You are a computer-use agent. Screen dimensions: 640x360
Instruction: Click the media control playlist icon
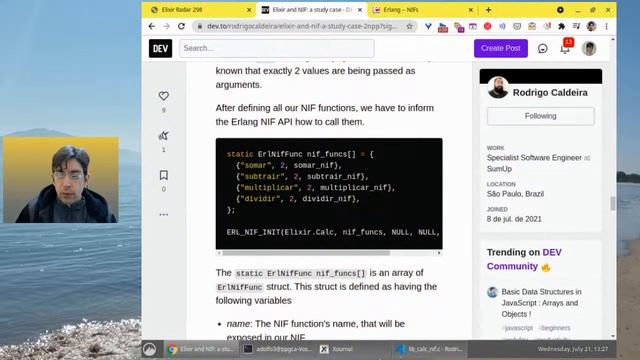pyautogui.click(x=576, y=26)
